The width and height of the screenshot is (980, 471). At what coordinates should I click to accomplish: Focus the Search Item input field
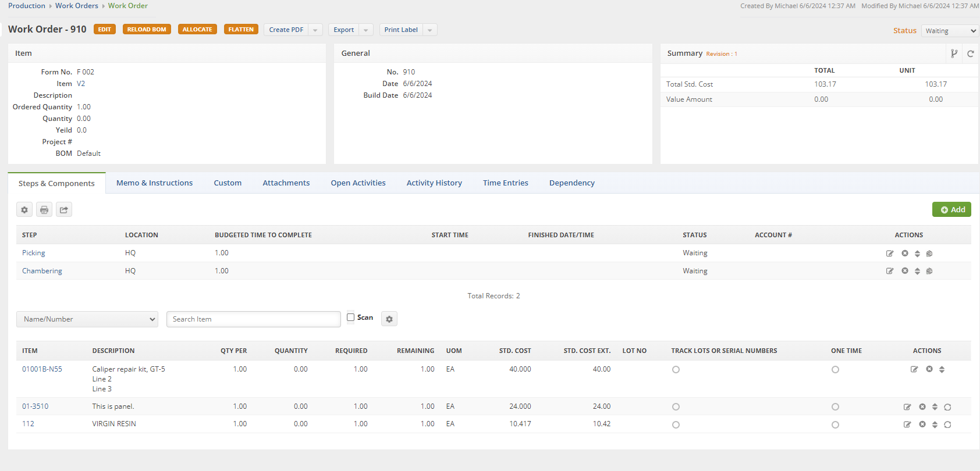click(254, 319)
